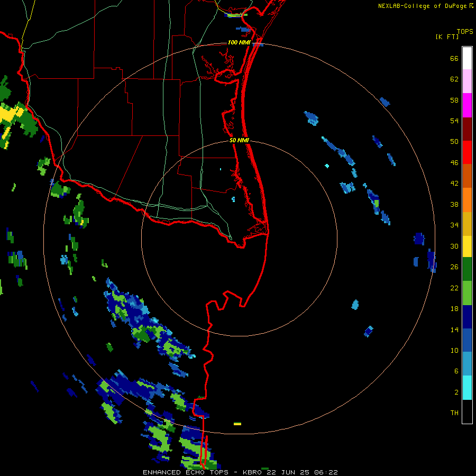This screenshot has height=476, width=476.
Task: Select the navy blue legend swatch
Action: tap(467, 317)
